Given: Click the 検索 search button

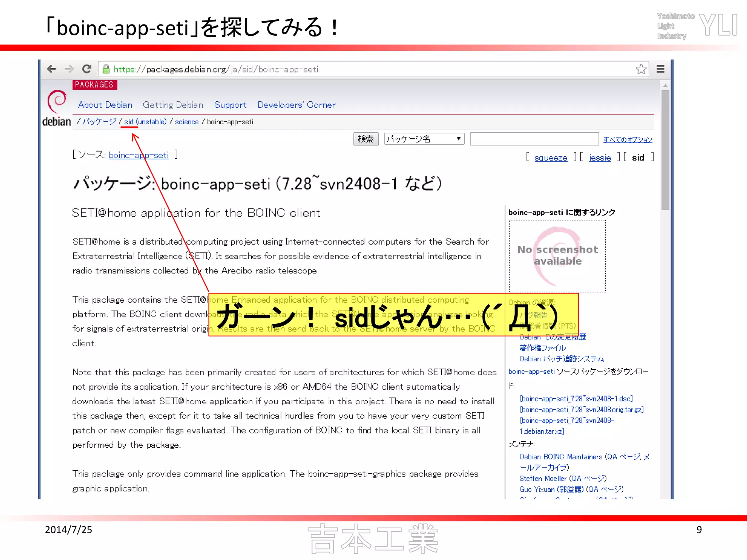Looking at the screenshot, I should coord(366,139).
